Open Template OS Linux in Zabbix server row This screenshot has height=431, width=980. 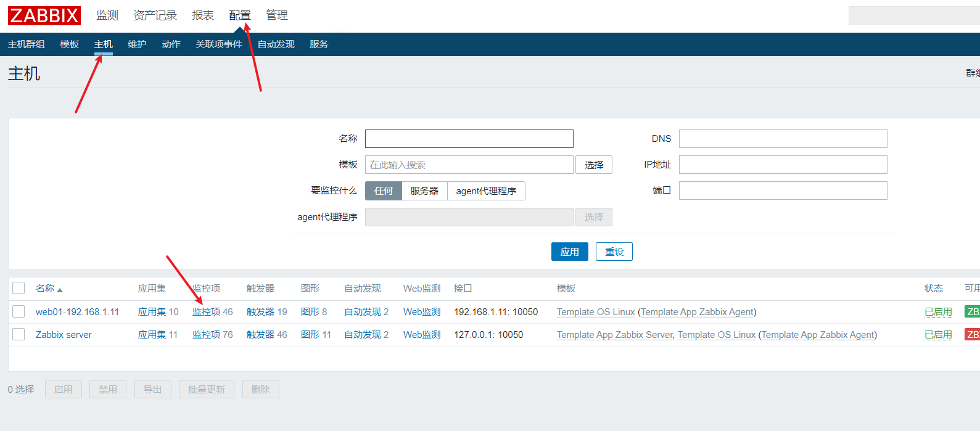click(717, 335)
